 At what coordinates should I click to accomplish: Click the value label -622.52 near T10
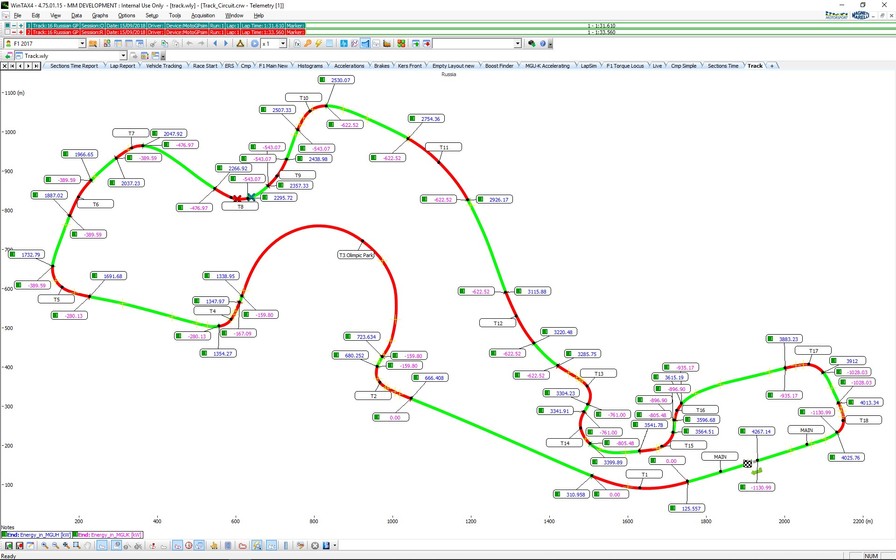tap(345, 125)
